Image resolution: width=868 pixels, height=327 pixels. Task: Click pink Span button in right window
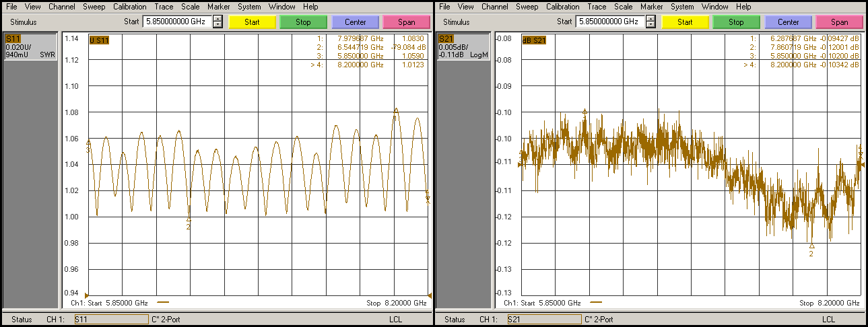(x=840, y=22)
